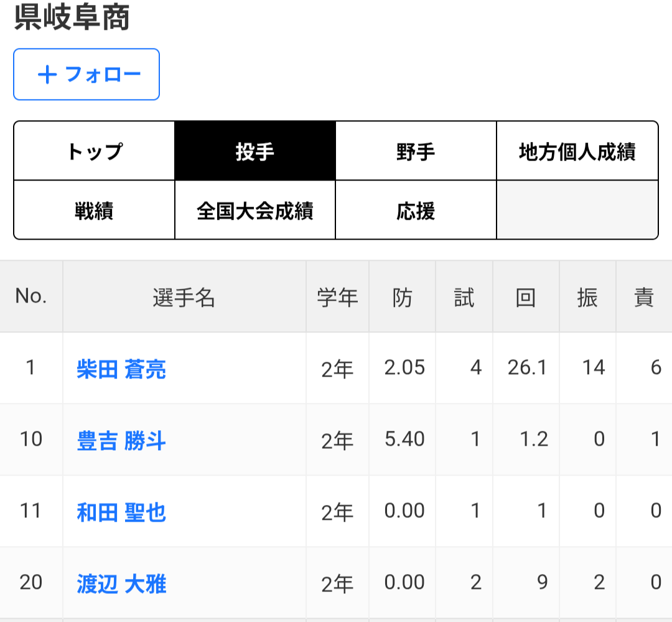
Task: Click the 責 earned runs column header
Action: click(644, 298)
